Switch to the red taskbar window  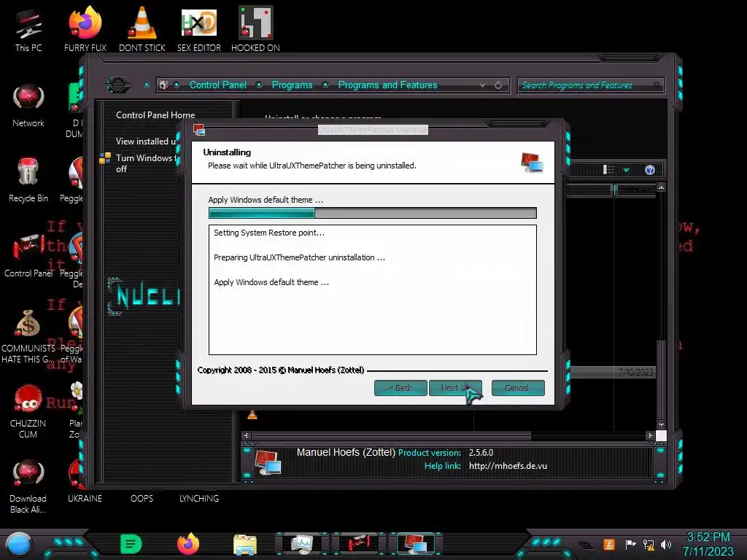pyautogui.click(x=359, y=544)
